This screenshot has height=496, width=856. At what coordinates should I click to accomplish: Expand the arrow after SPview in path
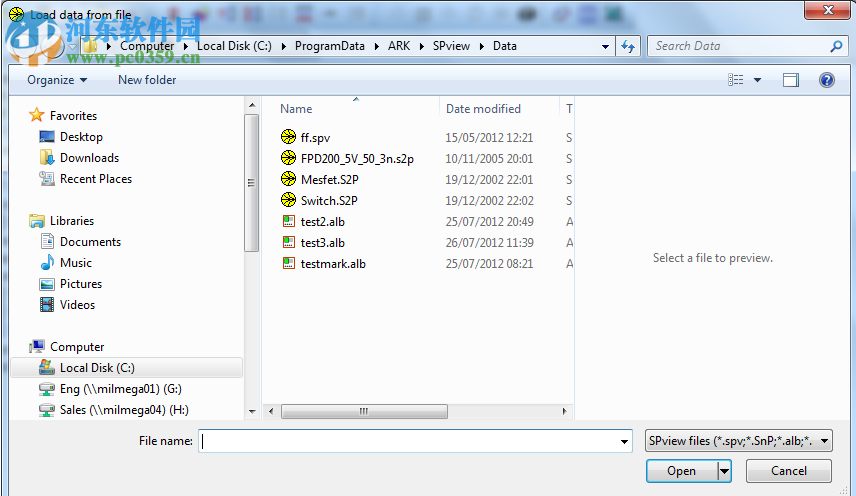[482, 46]
